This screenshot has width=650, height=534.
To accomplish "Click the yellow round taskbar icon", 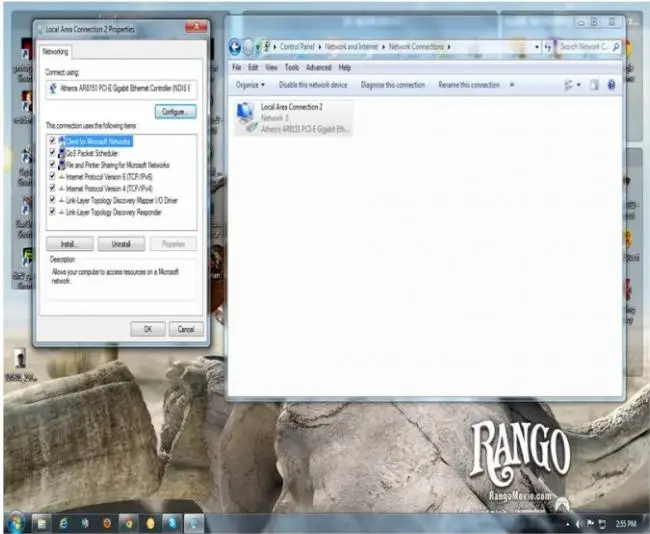I will (150, 524).
